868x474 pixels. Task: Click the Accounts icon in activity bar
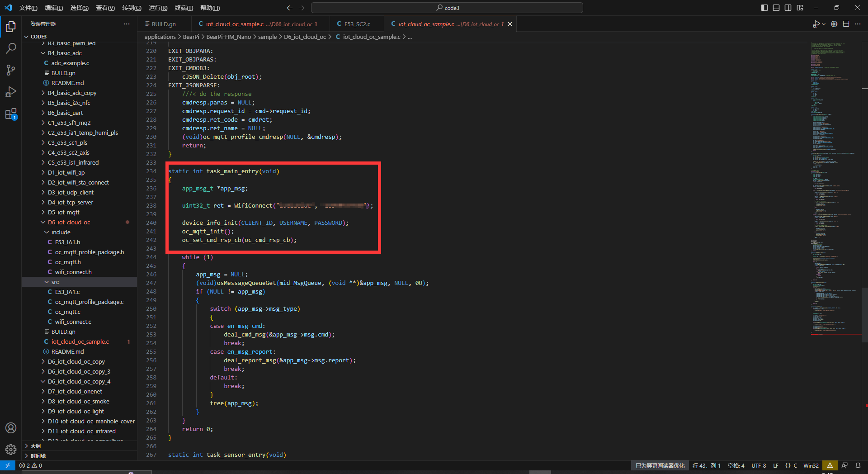click(11, 428)
